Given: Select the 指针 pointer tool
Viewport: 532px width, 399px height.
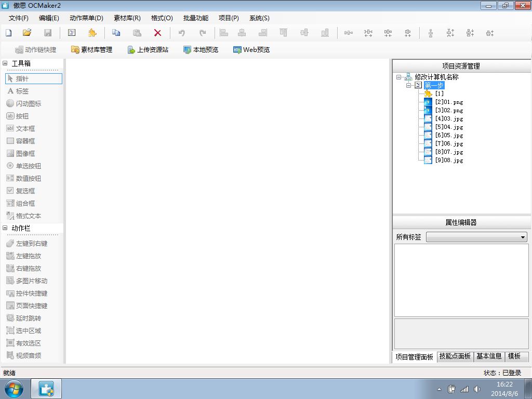Looking at the screenshot, I should (34, 79).
